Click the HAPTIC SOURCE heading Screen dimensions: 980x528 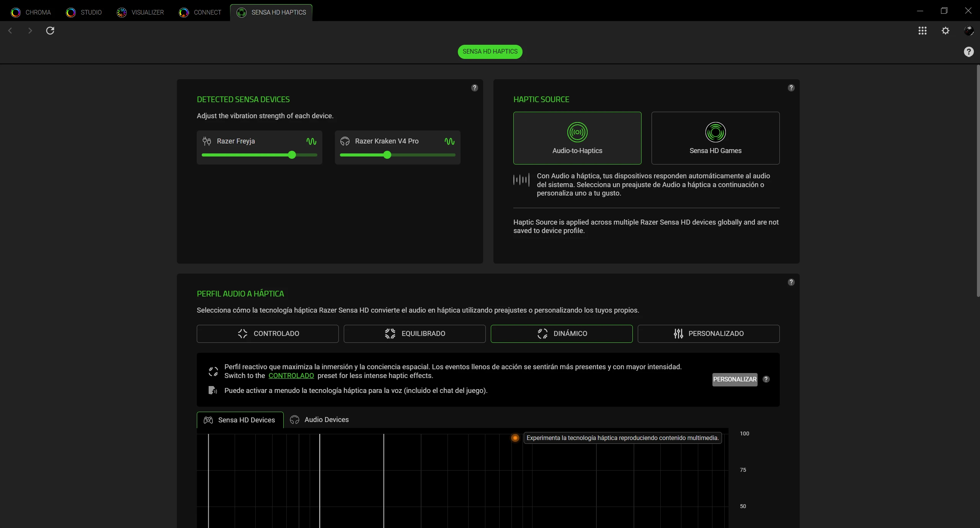point(541,99)
